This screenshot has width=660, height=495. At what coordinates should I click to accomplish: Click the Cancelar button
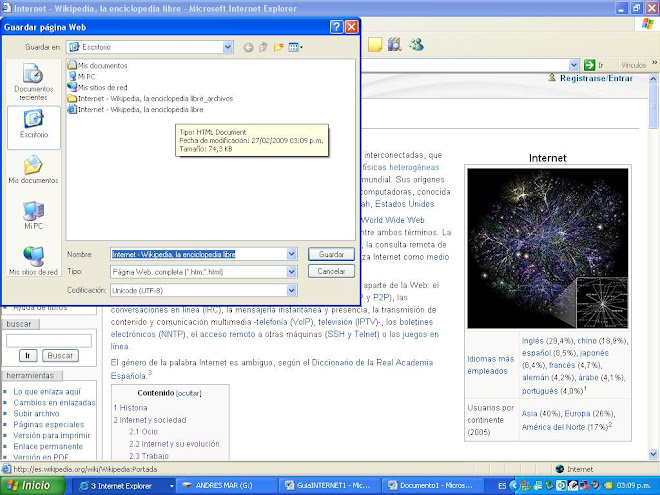point(331,271)
